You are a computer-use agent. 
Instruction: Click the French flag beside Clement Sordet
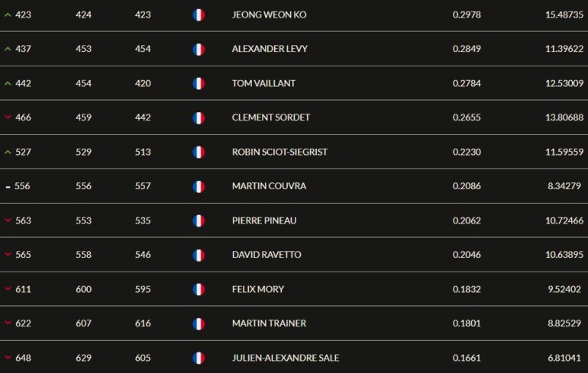point(199,117)
